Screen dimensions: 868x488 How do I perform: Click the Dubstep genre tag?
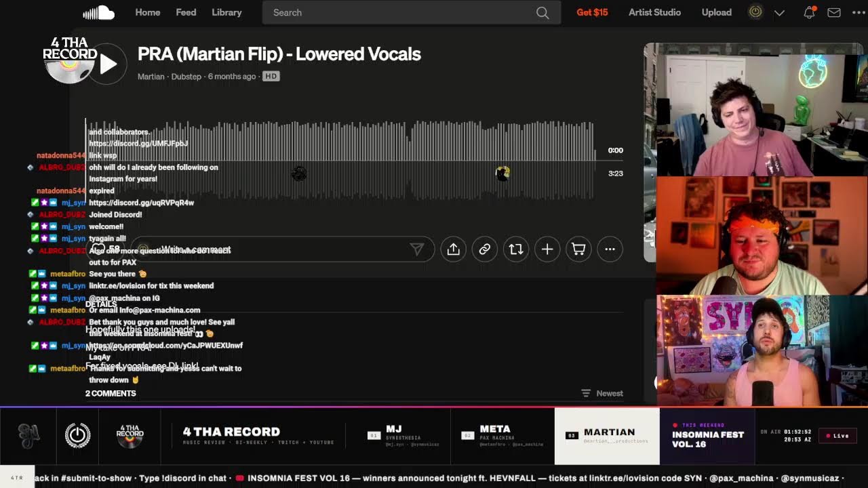[186, 77]
